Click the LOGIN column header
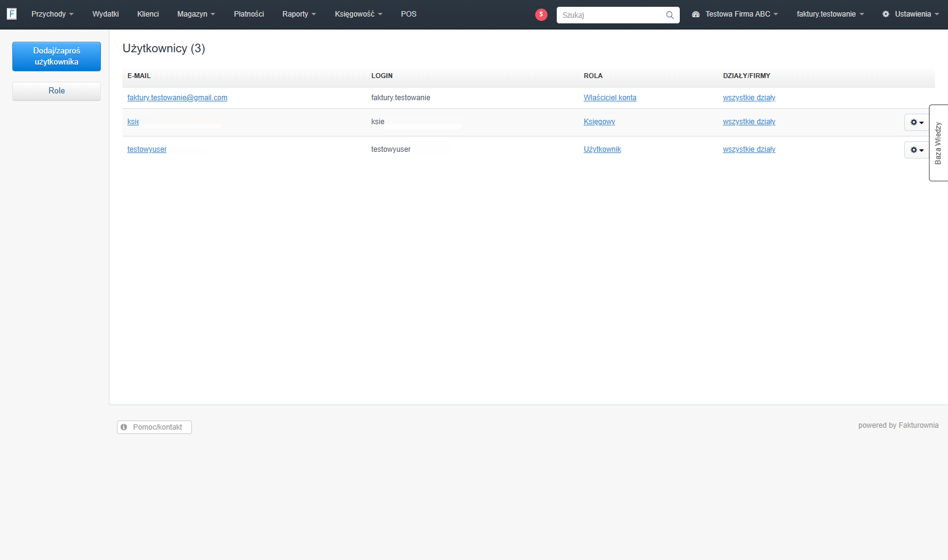 [382, 76]
